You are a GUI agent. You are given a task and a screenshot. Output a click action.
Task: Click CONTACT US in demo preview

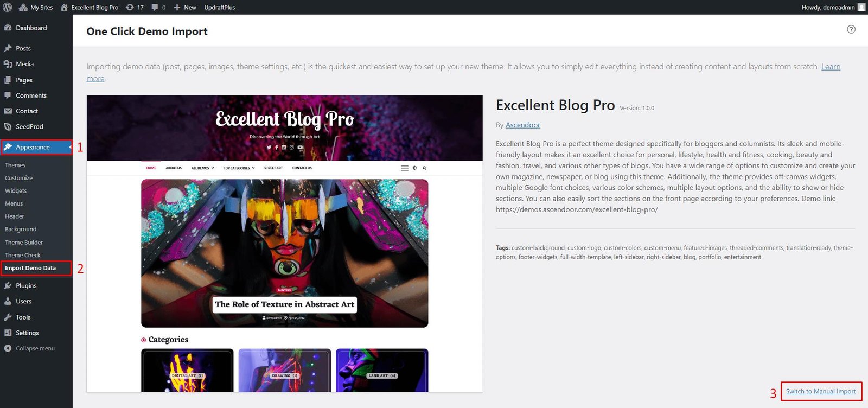click(302, 168)
